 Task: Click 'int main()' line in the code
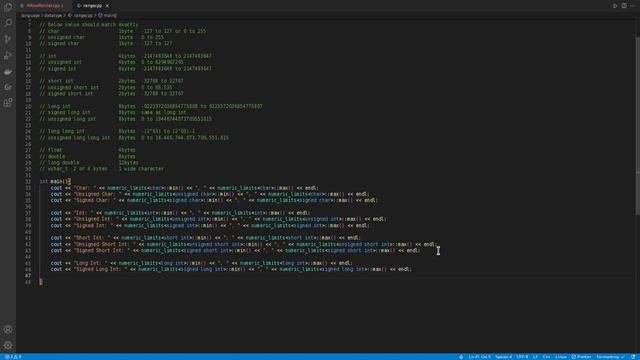point(55,182)
